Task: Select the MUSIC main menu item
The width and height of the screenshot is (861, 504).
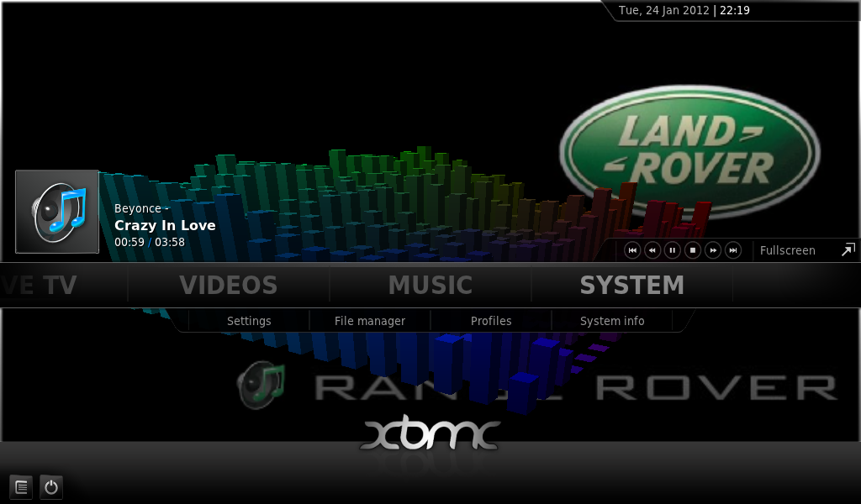Action: click(430, 285)
